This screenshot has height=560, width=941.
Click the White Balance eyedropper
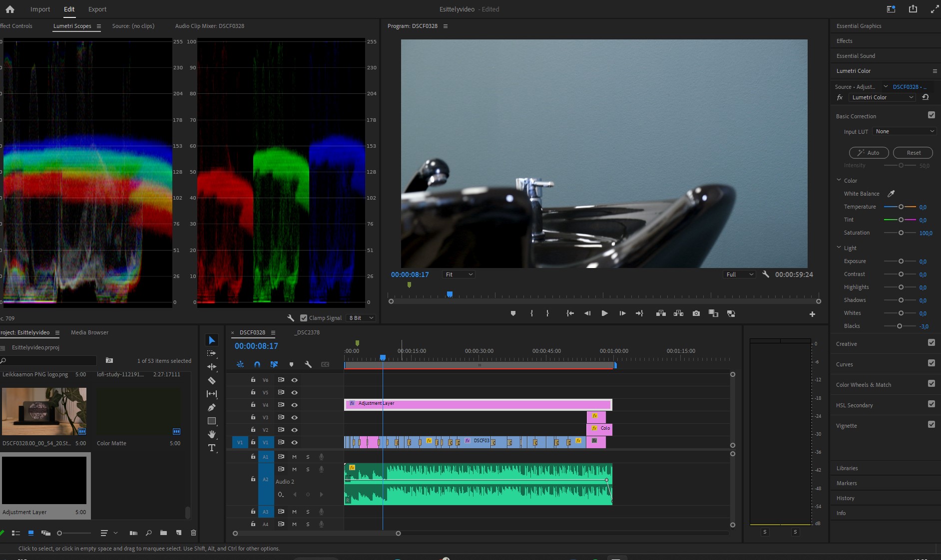891,194
